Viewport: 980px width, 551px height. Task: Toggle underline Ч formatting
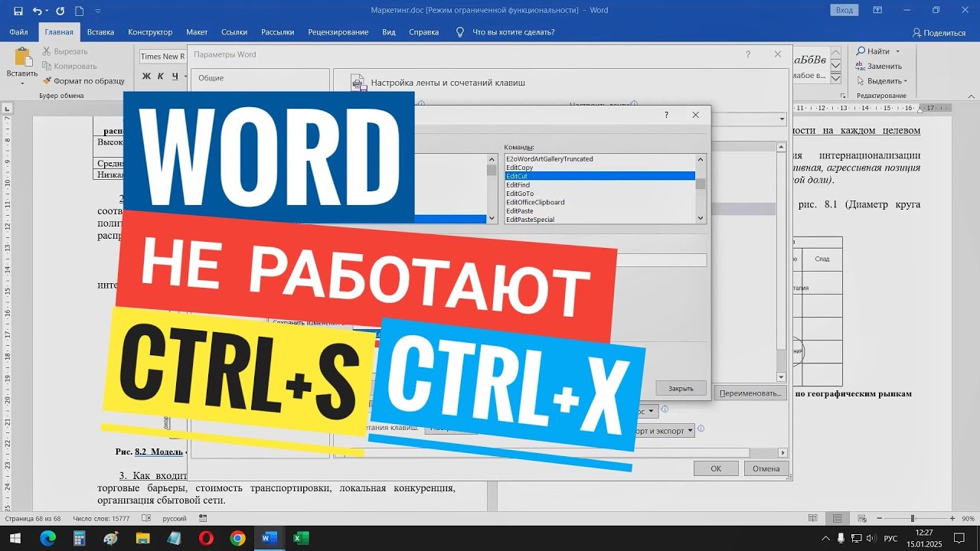[175, 76]
